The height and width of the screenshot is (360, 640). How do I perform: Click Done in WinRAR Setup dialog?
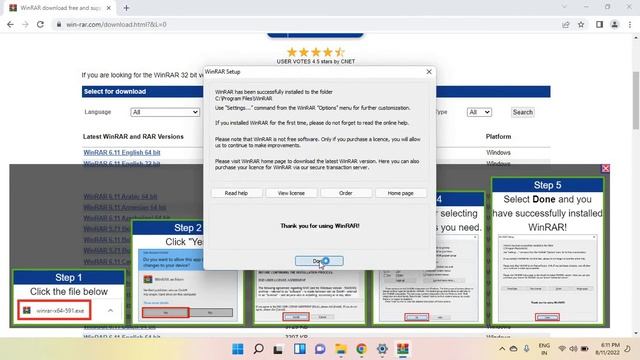tap(319, 261)
